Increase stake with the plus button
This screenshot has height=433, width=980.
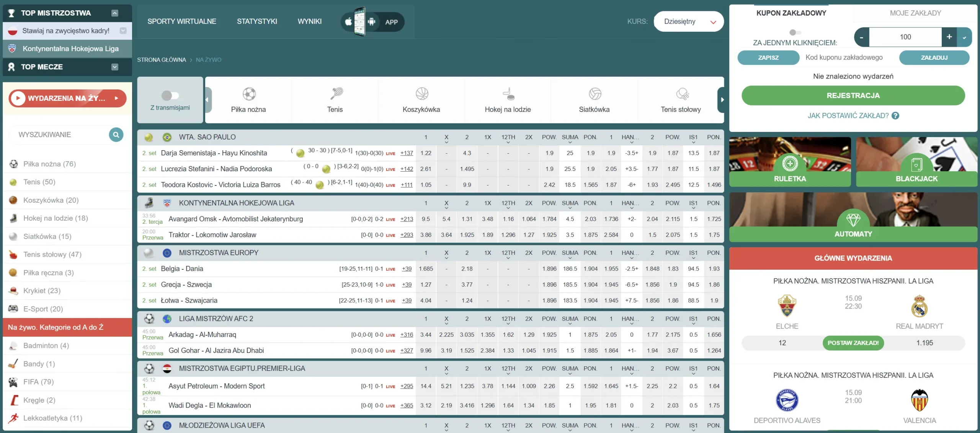pos(949,37)
